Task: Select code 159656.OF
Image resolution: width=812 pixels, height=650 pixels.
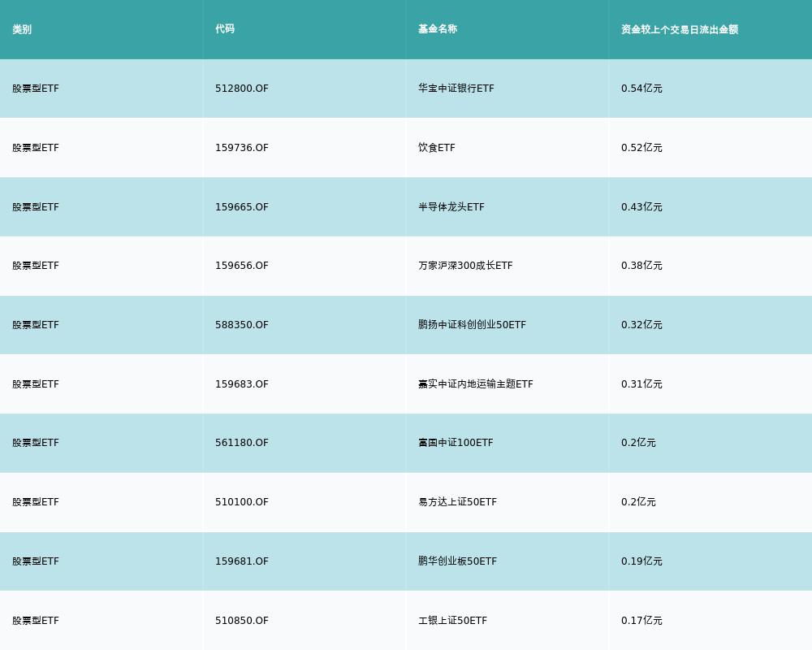Action: (242, 265)
